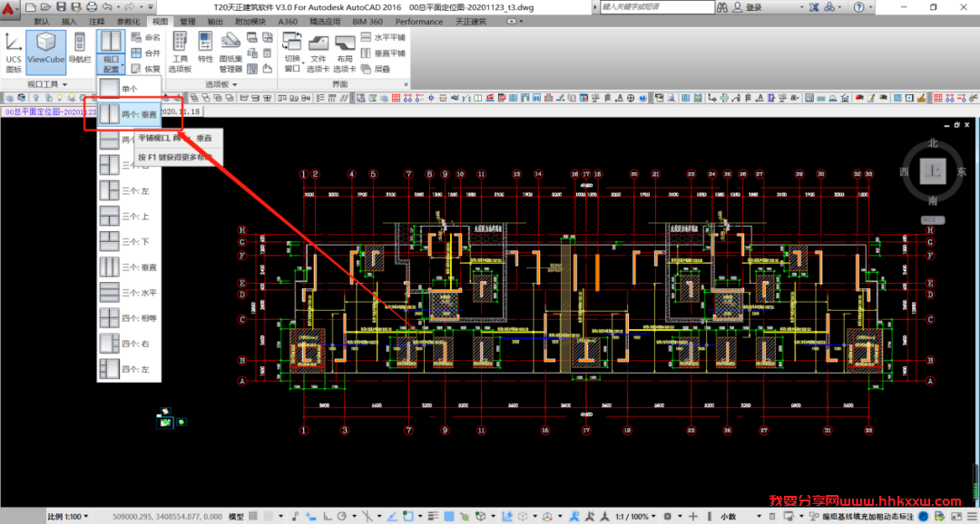Click the Plot print icon in quick access
980x524 pixels.
coord(92,7)
